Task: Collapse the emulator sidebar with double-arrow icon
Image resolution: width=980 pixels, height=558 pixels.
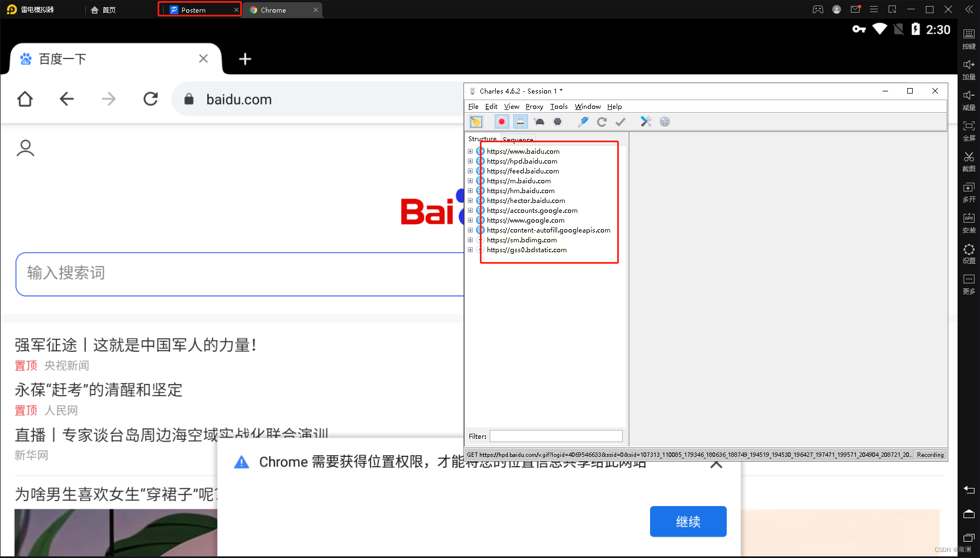Action: pos(969,9)
